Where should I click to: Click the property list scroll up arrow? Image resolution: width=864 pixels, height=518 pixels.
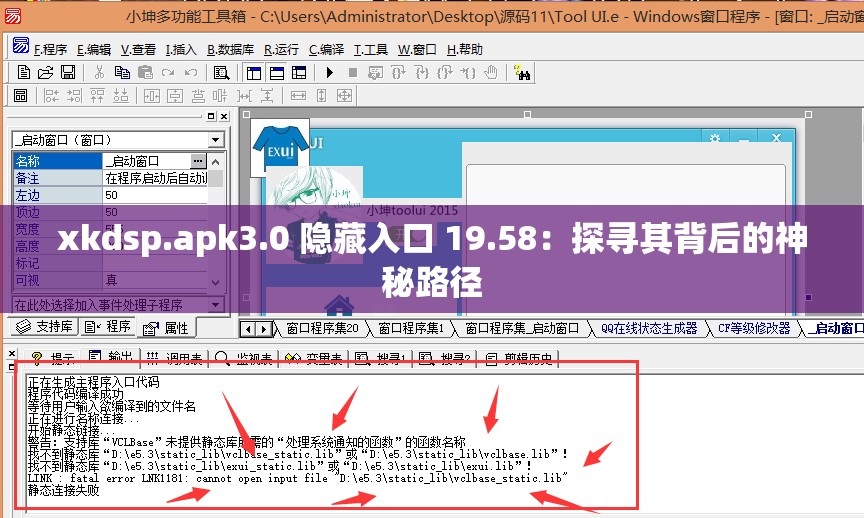[216, 162]
